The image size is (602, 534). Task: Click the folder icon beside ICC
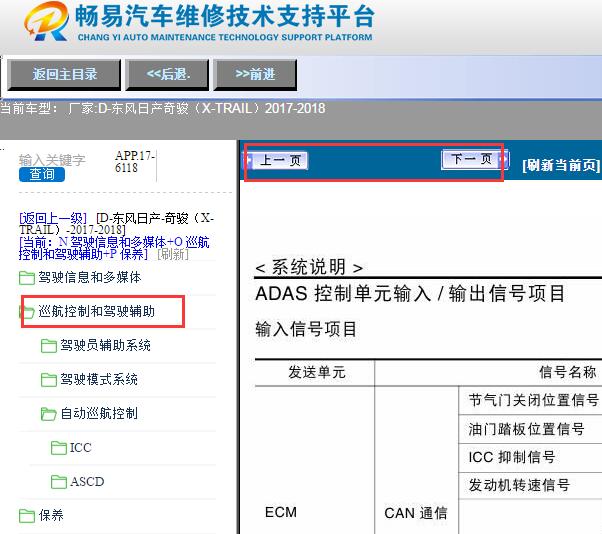point(59,448)
